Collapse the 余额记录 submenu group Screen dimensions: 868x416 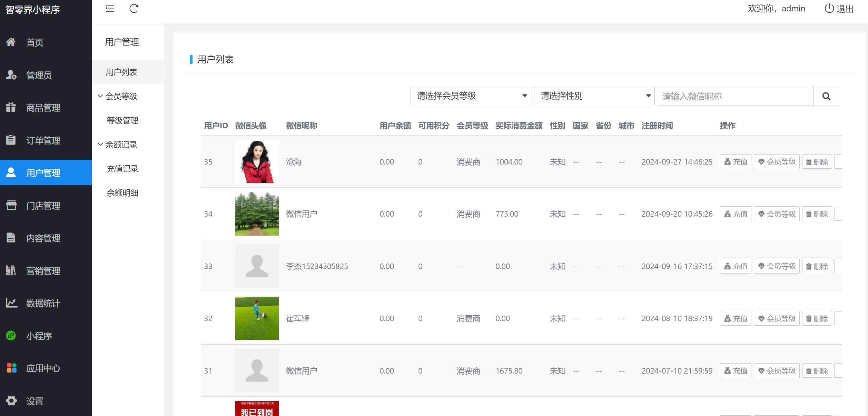121,145
